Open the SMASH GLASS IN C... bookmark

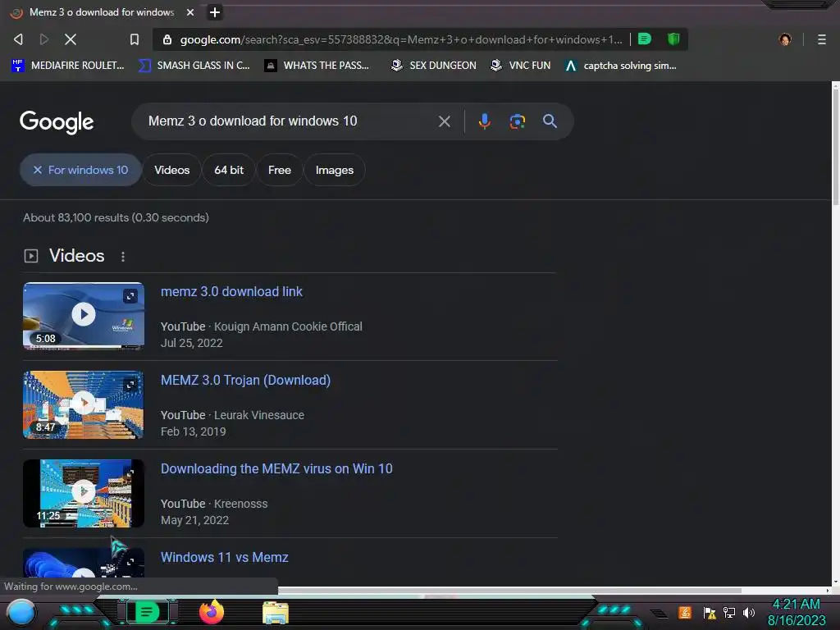click(194, 66)
